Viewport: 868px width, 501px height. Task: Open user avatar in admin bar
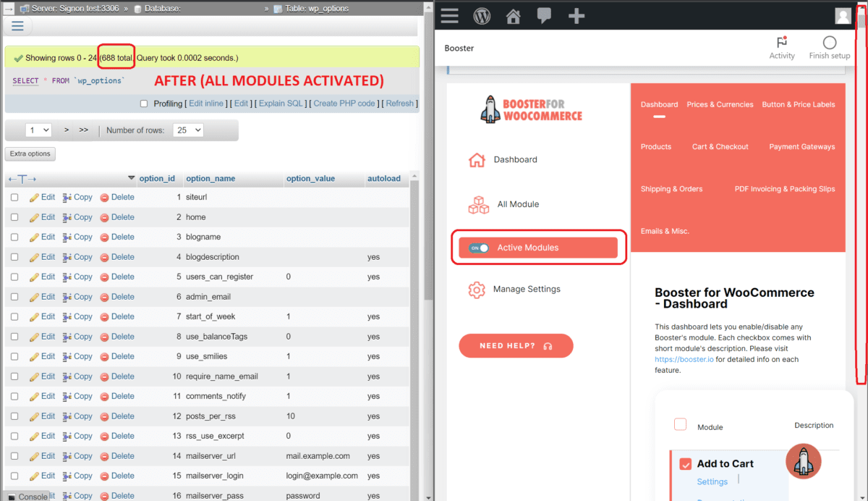coord(843,16)
